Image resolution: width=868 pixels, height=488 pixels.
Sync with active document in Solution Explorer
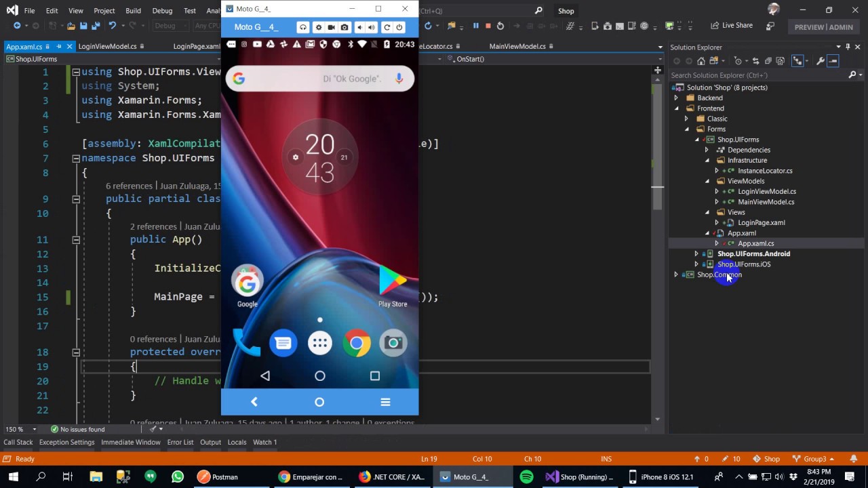[756, 61]
